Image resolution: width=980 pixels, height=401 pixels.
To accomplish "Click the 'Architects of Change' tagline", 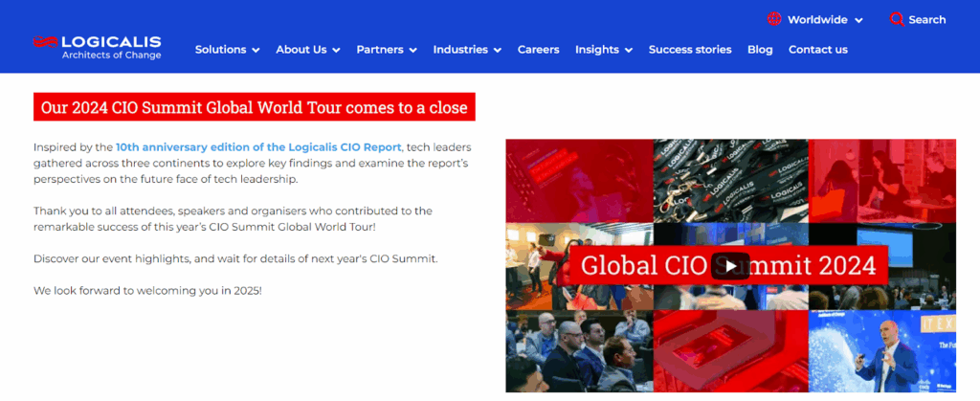I will pyautogui.click(x=111, y=55).
